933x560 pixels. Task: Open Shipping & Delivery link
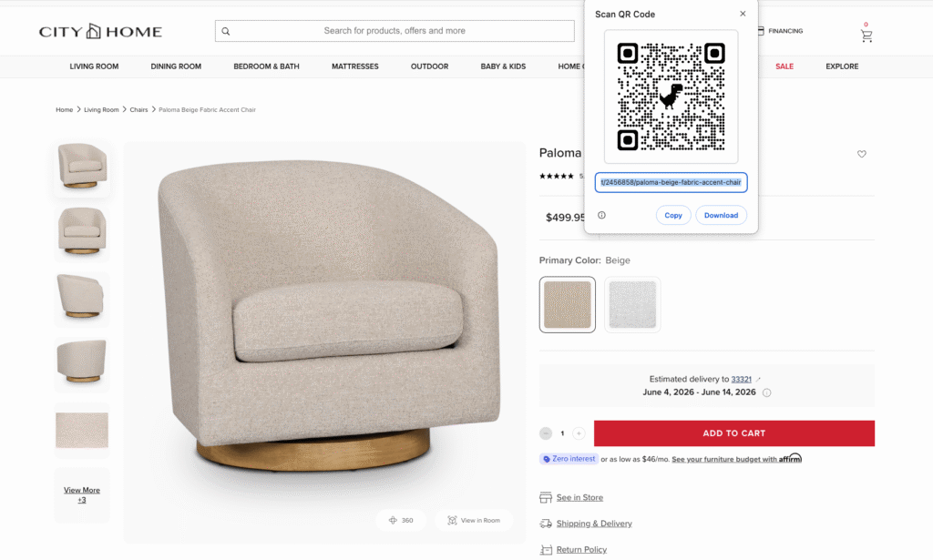tap(594, 524)
